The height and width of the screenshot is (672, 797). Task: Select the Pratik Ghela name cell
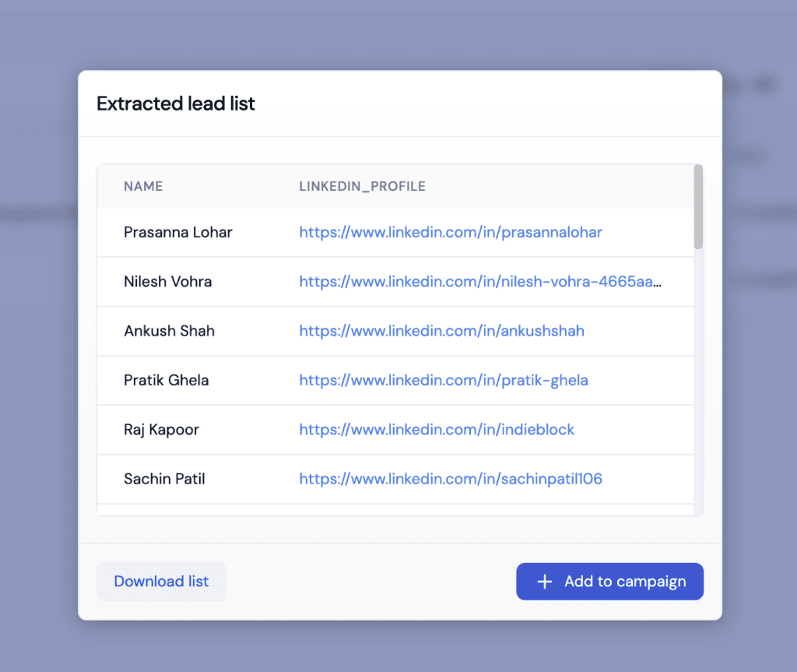click(167, 380)
